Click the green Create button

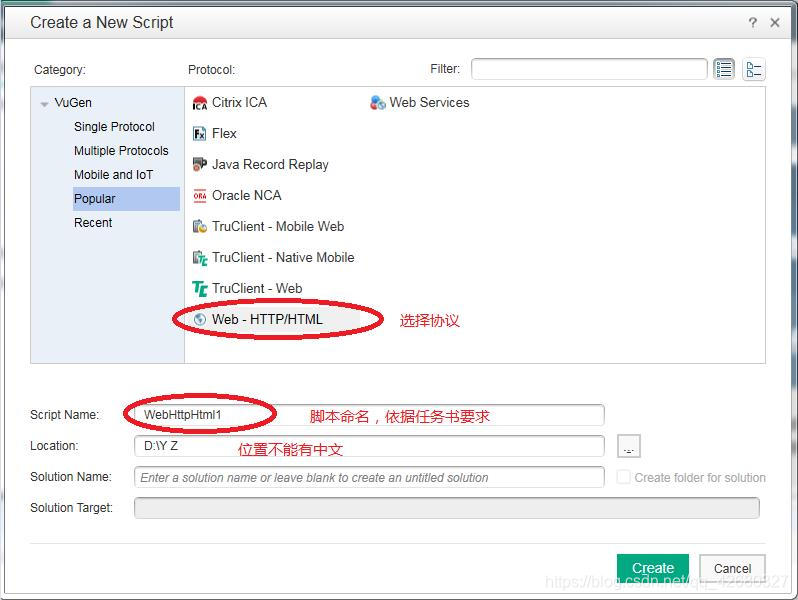click(652, 568)
